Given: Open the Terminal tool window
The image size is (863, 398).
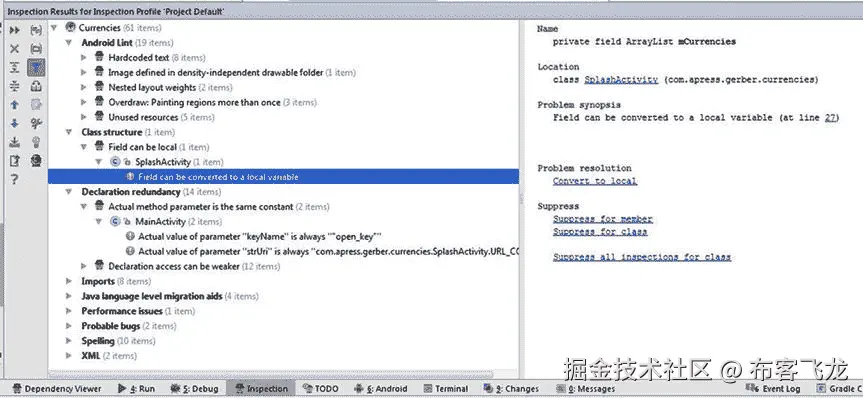Looking at the screenshot, I should coord(445,389).
